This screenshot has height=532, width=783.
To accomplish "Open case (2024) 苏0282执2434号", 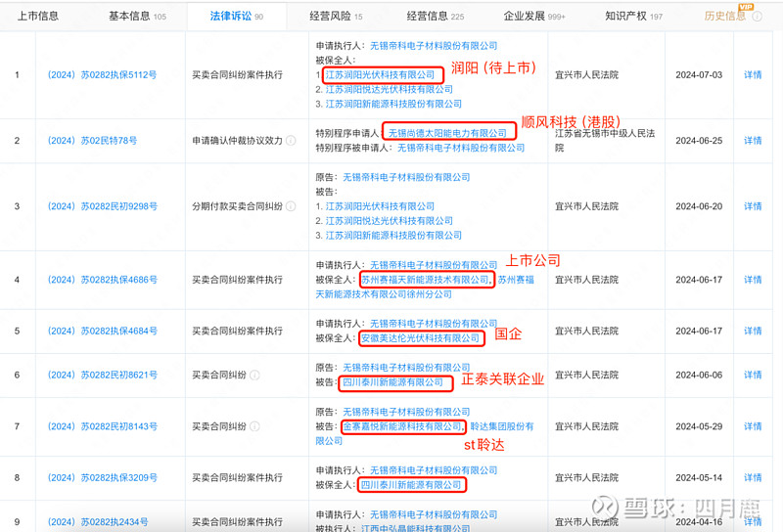I will tap(98, 522).
